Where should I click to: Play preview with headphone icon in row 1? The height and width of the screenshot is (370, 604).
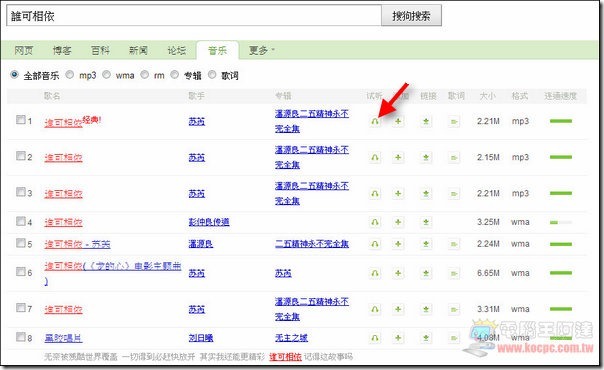point(375,121)
